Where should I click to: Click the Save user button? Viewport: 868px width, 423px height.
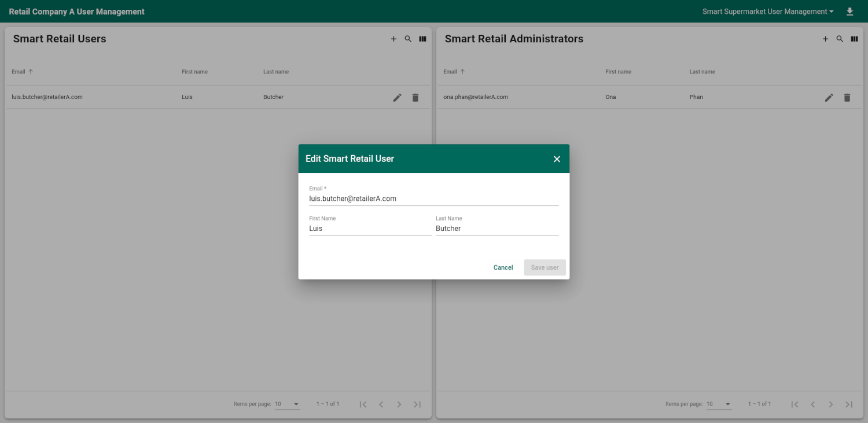click(x=545, y=267)
